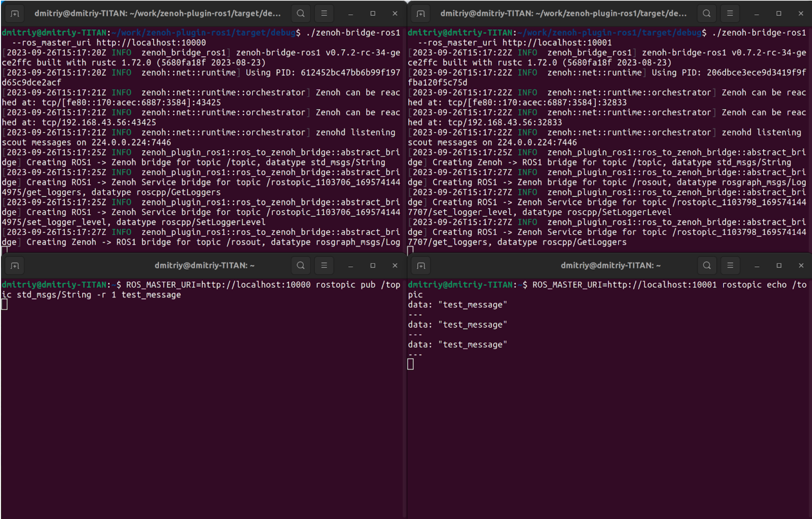Screen dimensions: 812x519
Task: Open hamburger menu of top-right terminal
Action: point(730,14)
